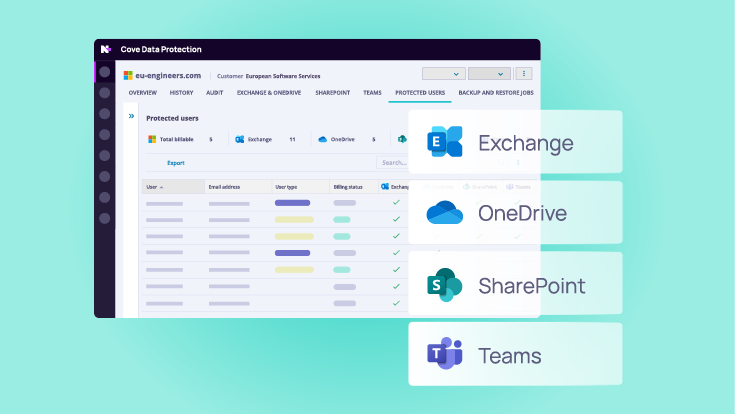
Task: Switch to the SharePoint tab
Action: (332, 93)
